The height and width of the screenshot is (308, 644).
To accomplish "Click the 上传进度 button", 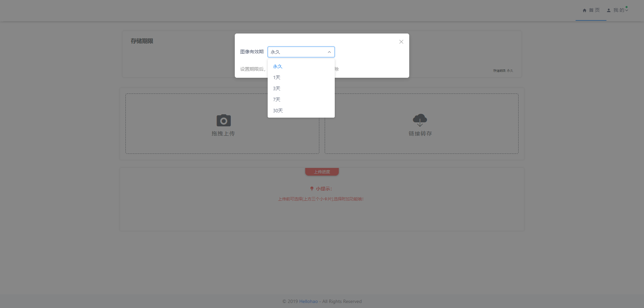I will coord(322,172).
